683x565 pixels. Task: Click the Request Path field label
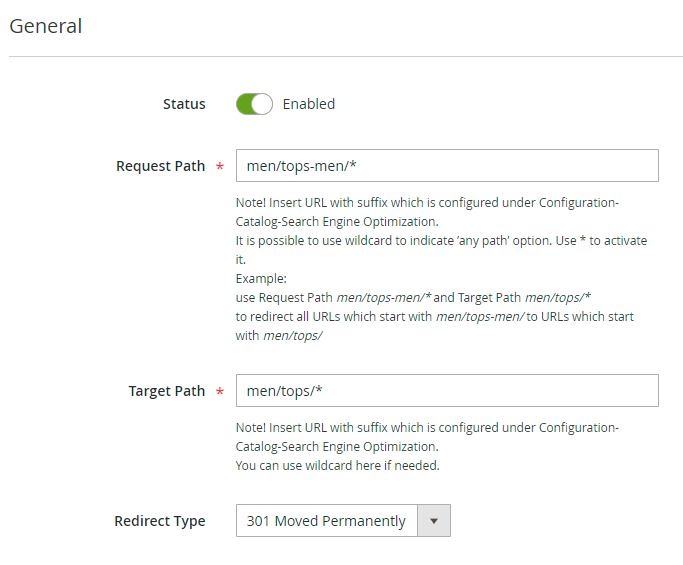(x=160, y=166)
